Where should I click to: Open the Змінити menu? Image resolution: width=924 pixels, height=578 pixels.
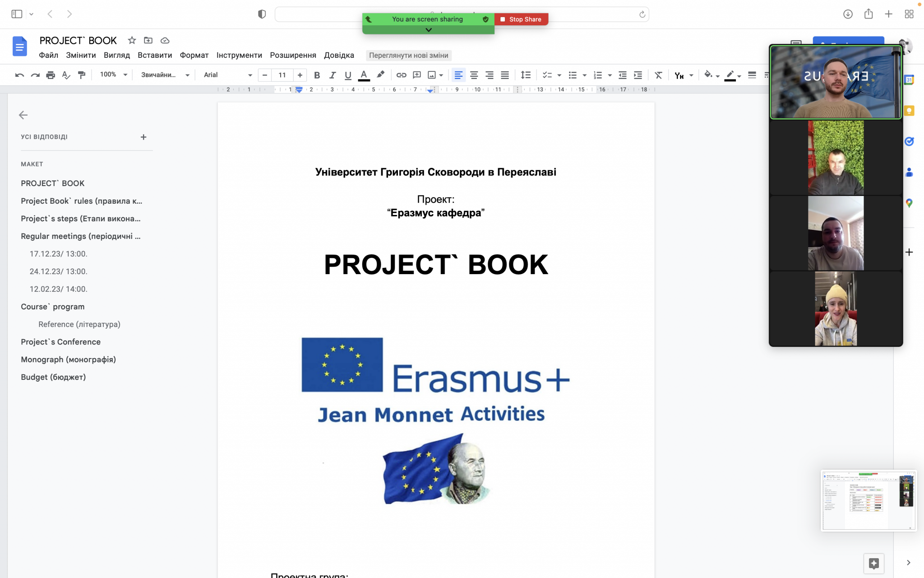(81, 55)
